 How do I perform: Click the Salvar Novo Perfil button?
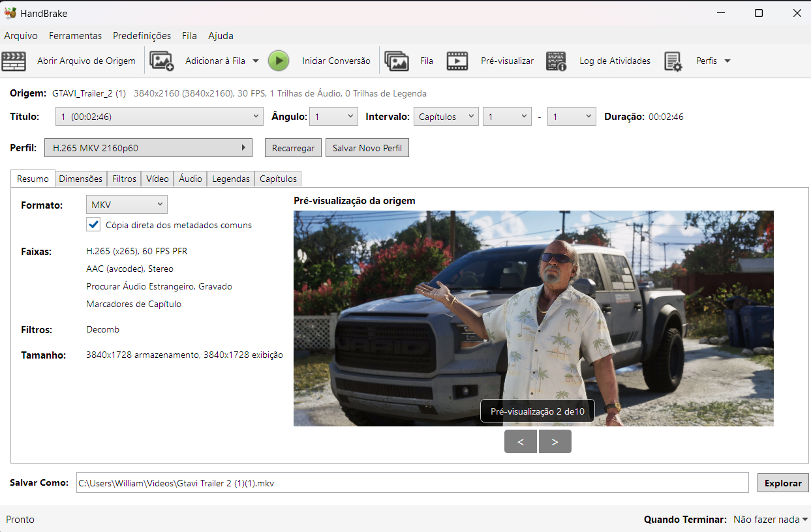[367, 148]
